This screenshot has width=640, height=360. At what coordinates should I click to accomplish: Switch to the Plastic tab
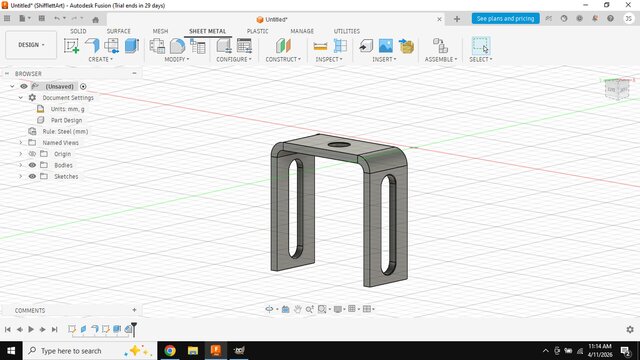click(x=257, y=31)
